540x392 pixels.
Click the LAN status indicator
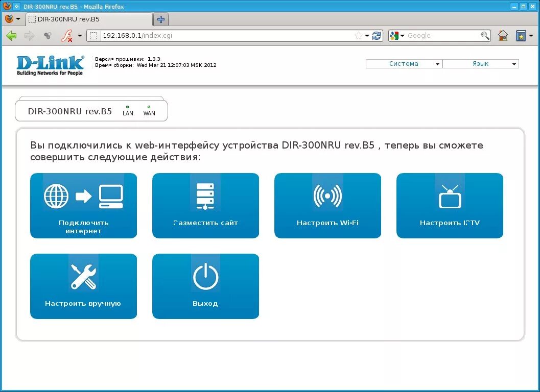(128, 111)
